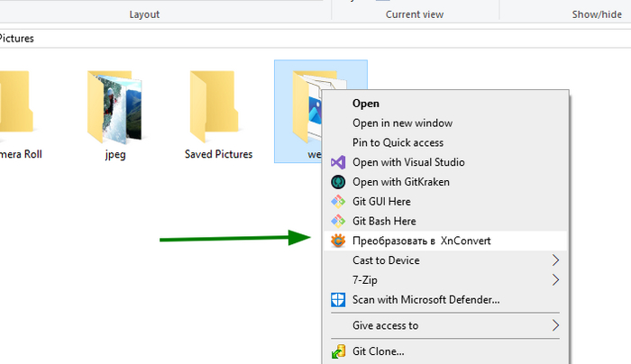Launch Git Bash Here
This screenshot has height=364, width=631.
(x=384, y=221)
